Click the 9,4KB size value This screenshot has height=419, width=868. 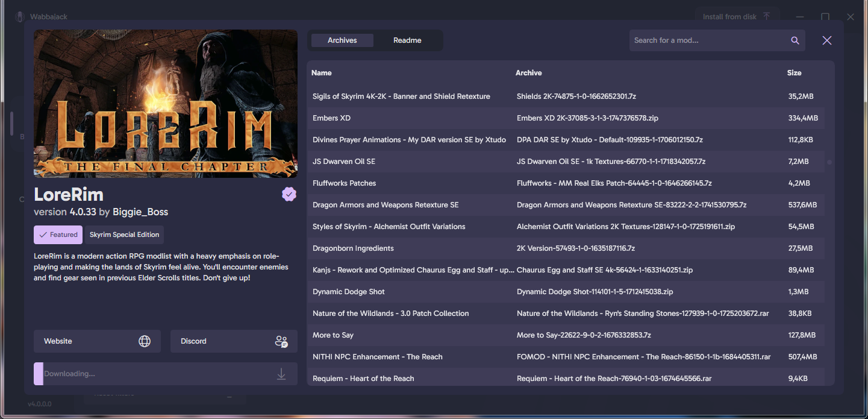(x=798, y=379)
